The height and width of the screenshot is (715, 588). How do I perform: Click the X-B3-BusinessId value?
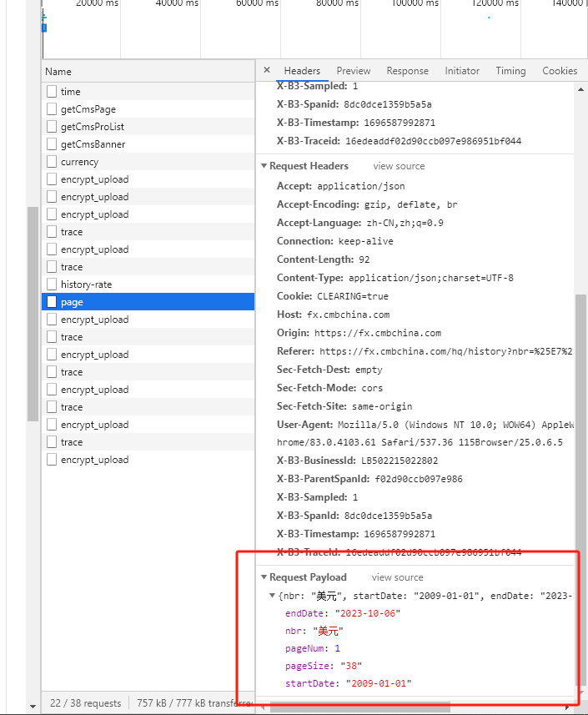point(400,461)
